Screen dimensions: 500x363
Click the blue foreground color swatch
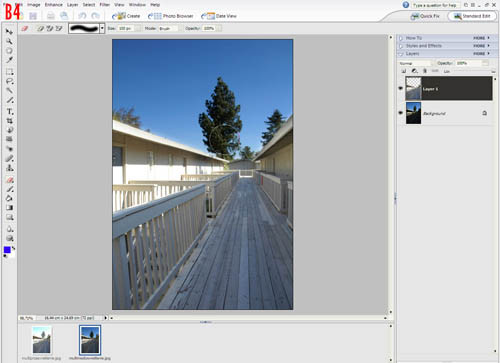click(7, 250)
